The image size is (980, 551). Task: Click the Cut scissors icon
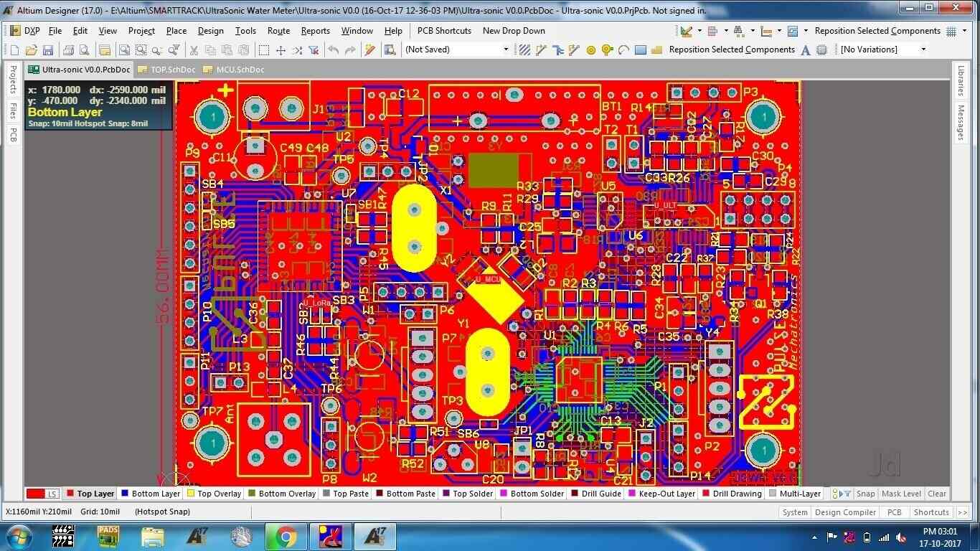(194, 50)
